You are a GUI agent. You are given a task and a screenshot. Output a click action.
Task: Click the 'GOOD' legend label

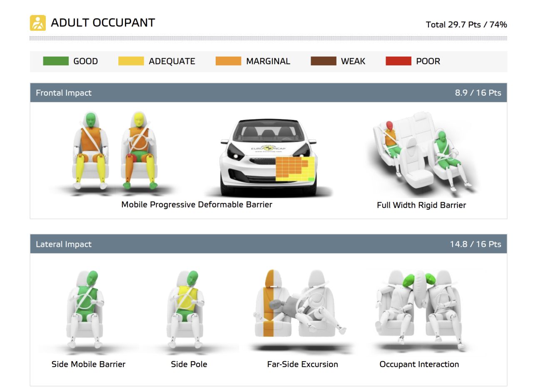86,61
